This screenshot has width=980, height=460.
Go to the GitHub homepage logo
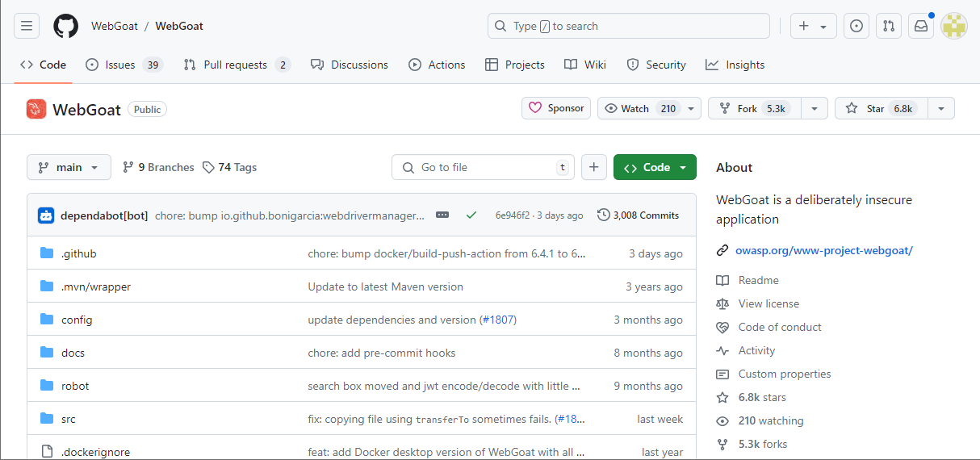tap(65, 26)
